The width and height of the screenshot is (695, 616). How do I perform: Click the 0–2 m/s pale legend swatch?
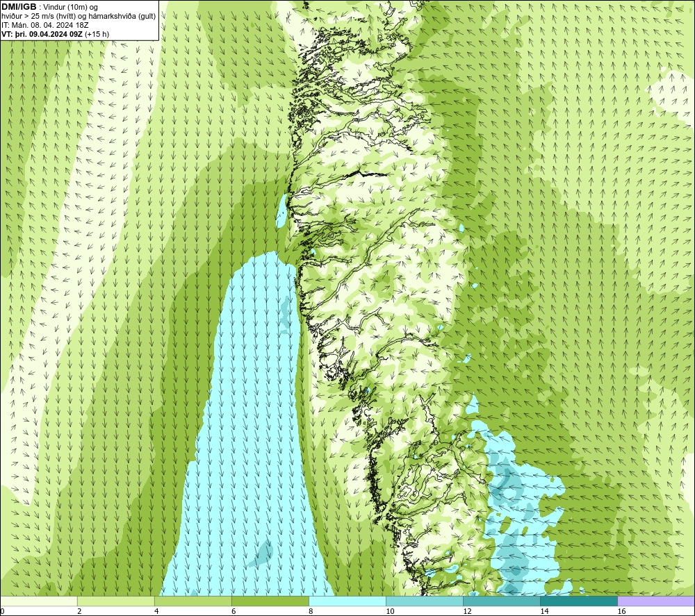(x=39, y=601)
